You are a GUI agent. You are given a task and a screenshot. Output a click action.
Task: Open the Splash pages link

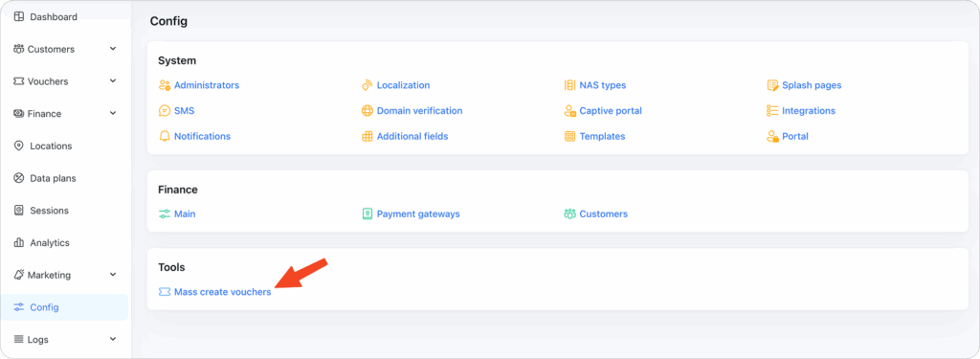pyautogui.click(x=812, y=85)
